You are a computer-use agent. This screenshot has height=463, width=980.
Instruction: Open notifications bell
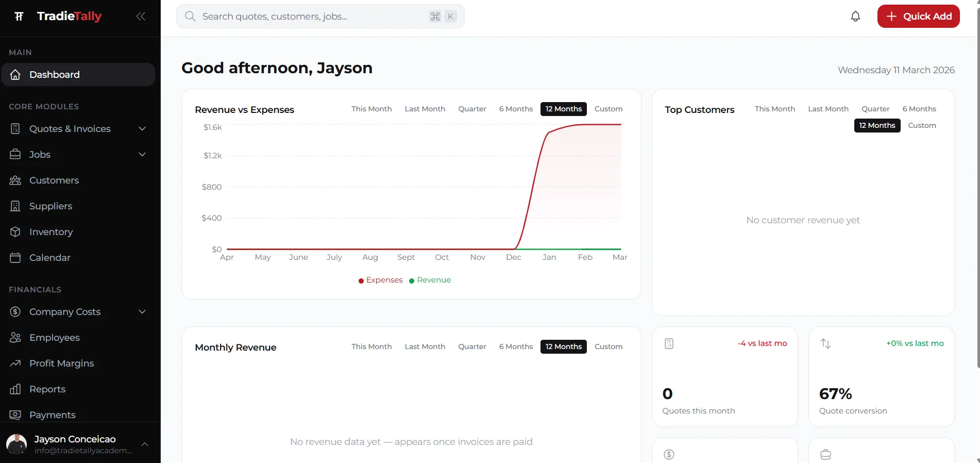pos(855,16)
